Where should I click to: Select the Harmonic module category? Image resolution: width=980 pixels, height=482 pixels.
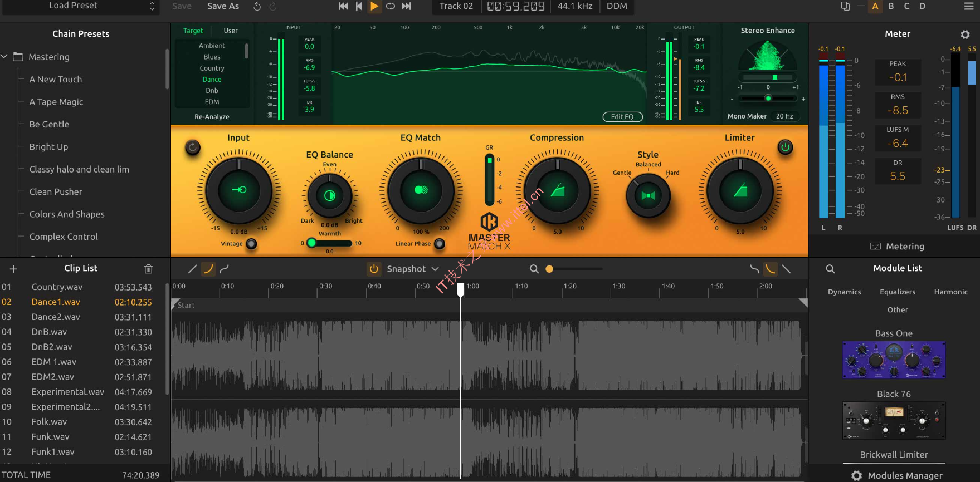[x=950, y=292]
